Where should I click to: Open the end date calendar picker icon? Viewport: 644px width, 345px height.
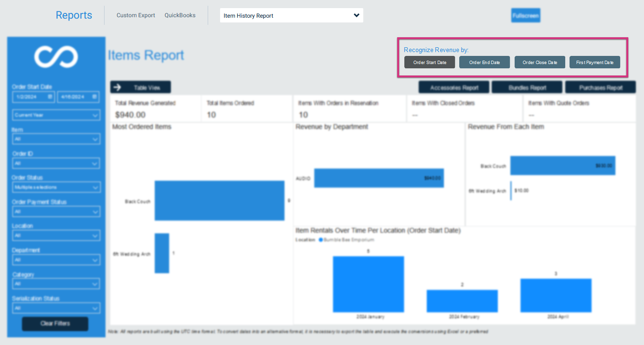click(95, 97)
